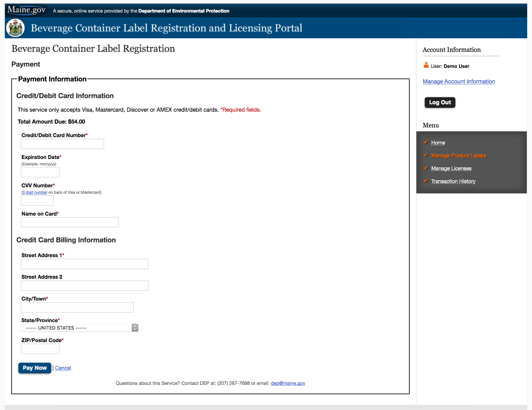Click the Account Information heading

pyautogui.click(x=451, y=50)
